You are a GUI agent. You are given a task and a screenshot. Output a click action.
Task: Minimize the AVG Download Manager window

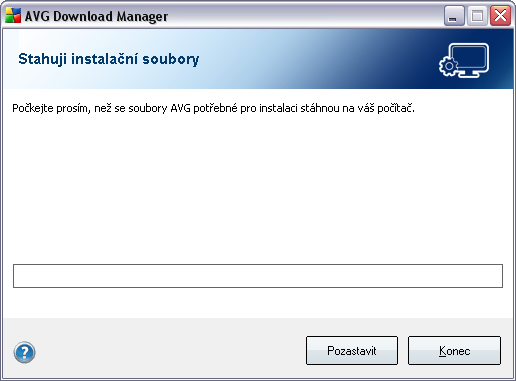pos(454,15)
